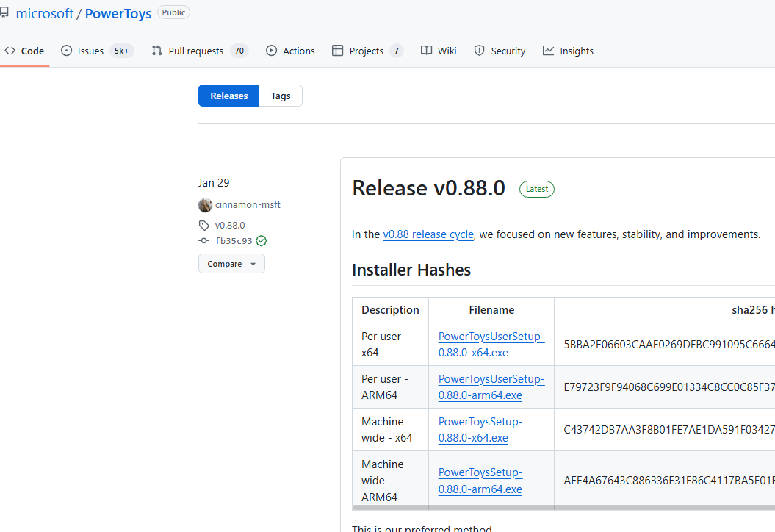Image resolution: width=775 pixels, height=532 pixels.
Task: Open the Projects tab
Action: pos(367,51)
